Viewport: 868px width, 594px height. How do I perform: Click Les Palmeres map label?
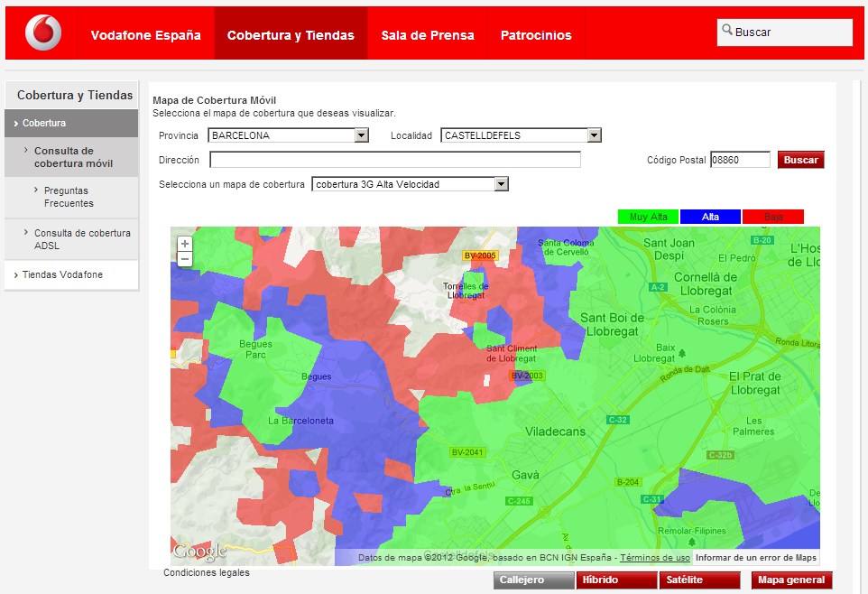pos(753,426)
